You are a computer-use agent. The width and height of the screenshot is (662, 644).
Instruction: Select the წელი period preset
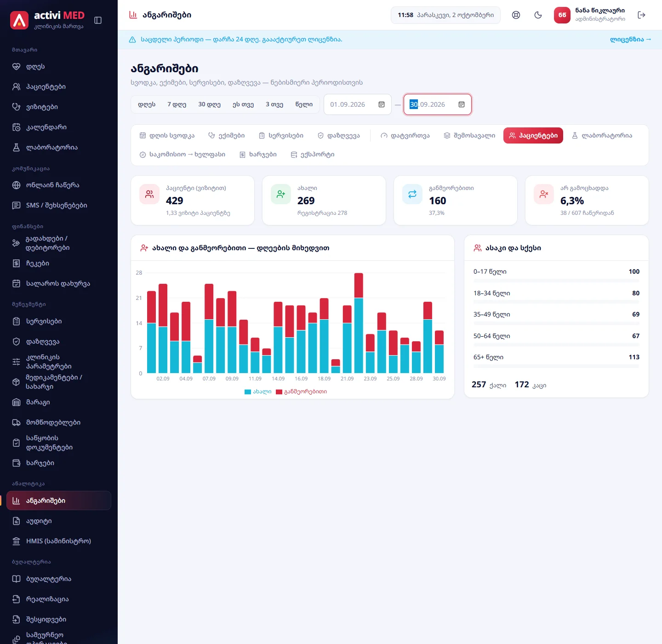(304, 104)
